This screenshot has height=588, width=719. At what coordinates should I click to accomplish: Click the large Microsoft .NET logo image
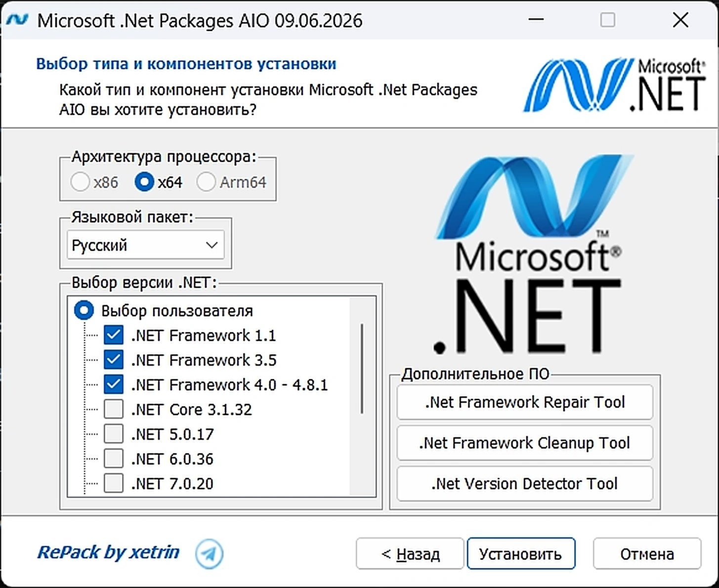coord(528,254)
